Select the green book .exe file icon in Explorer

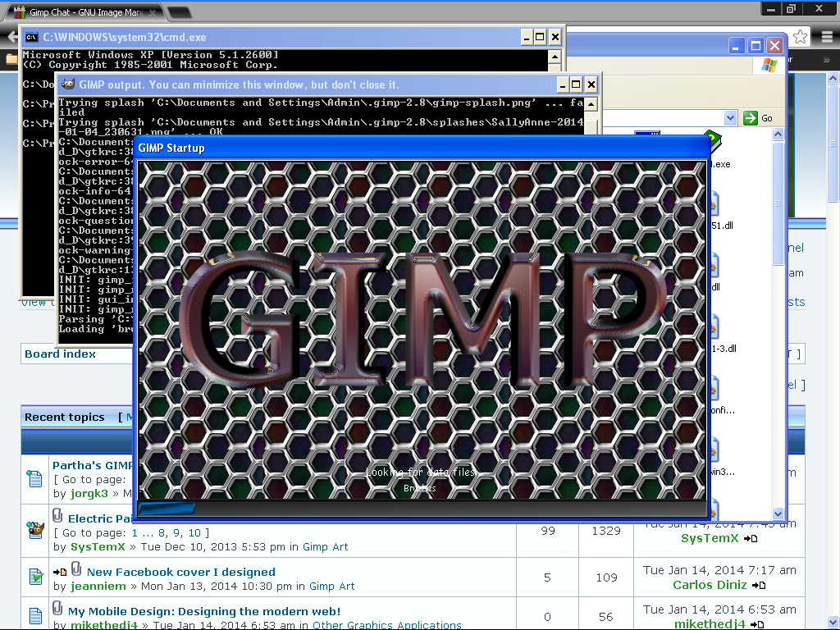click(x=716, y=141)
